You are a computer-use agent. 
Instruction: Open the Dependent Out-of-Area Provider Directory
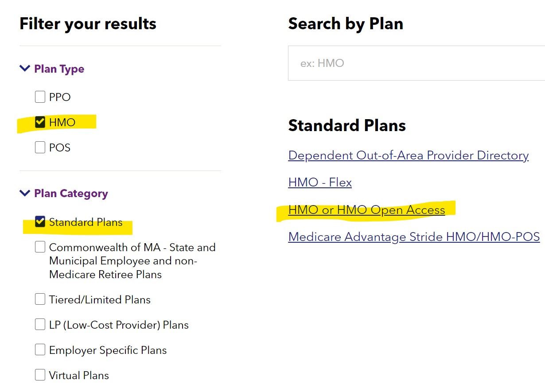[408, 155]
